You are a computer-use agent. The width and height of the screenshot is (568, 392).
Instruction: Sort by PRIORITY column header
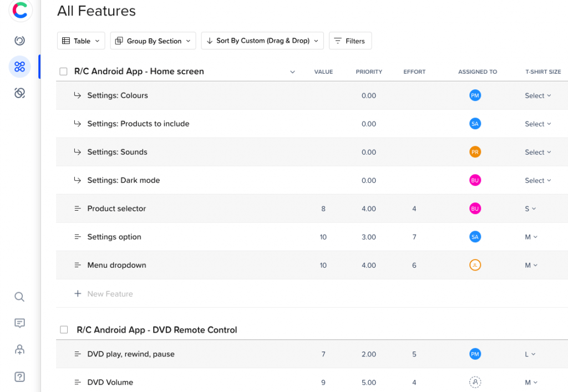point(369,72)
